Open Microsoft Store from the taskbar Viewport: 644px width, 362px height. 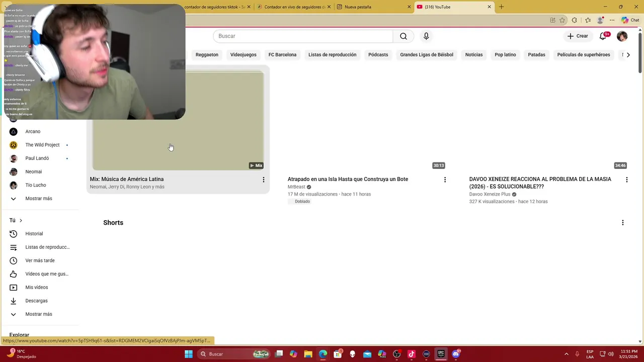pos(338,354)
